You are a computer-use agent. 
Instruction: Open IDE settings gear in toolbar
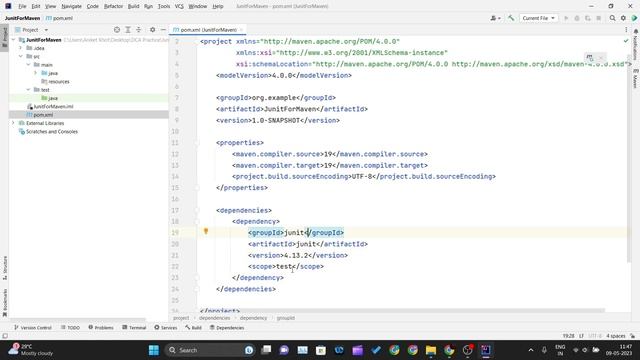pyautogui.click(x=623, y=18)
